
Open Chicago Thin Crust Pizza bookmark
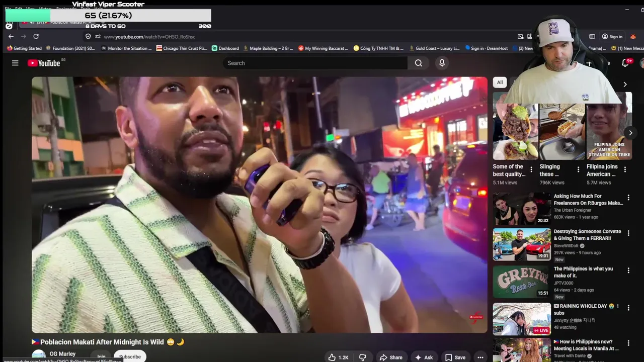point(182,48)
